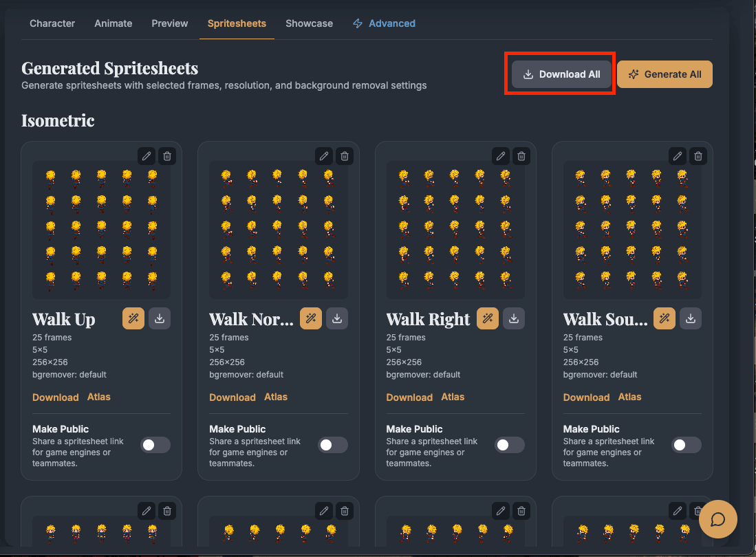Edit the Walk Right spritesheet with pencil icon

[x=501, y=156]
